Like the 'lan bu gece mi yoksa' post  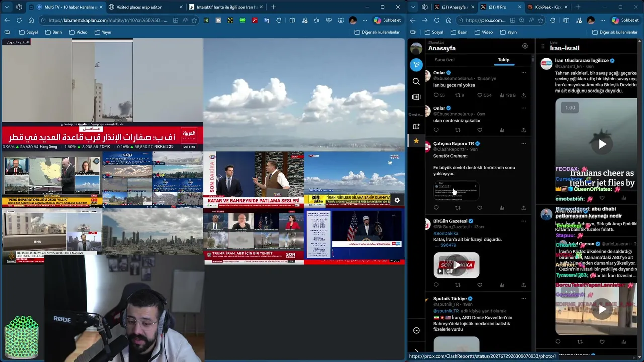point(480,95)
